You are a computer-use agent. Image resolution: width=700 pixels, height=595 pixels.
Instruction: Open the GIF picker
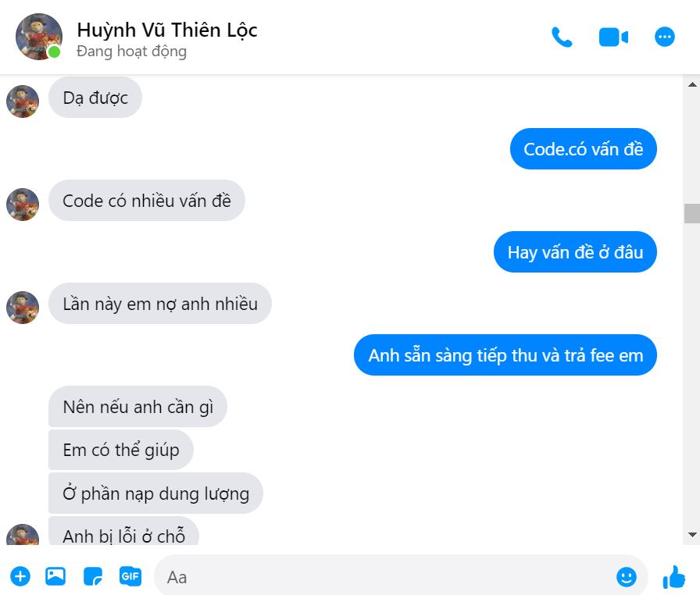click(130, 576)
